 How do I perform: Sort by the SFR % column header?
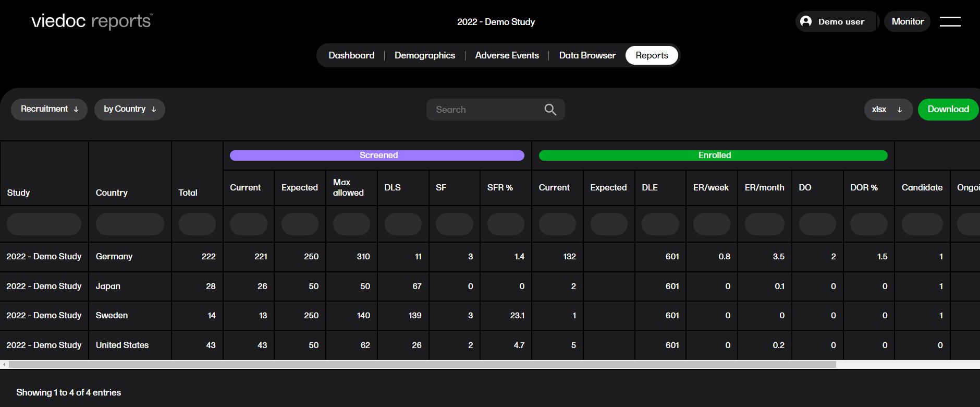coord(500,188)
